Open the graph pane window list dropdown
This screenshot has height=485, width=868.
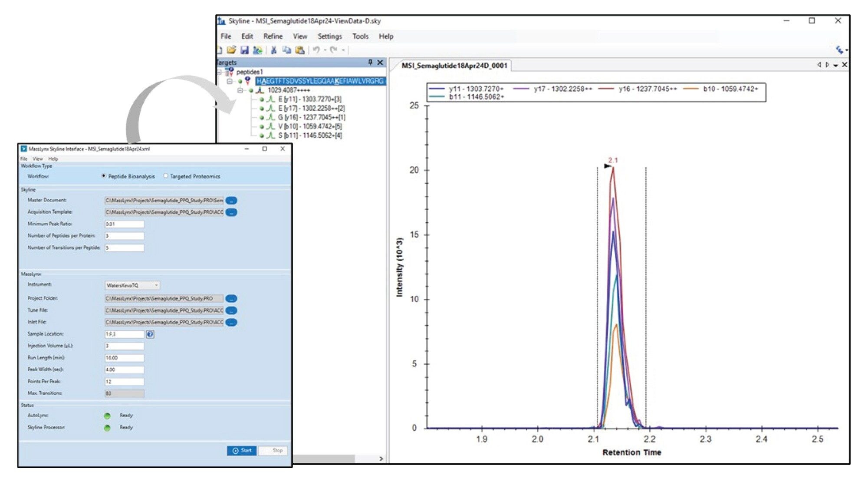(x=835, y=65)
